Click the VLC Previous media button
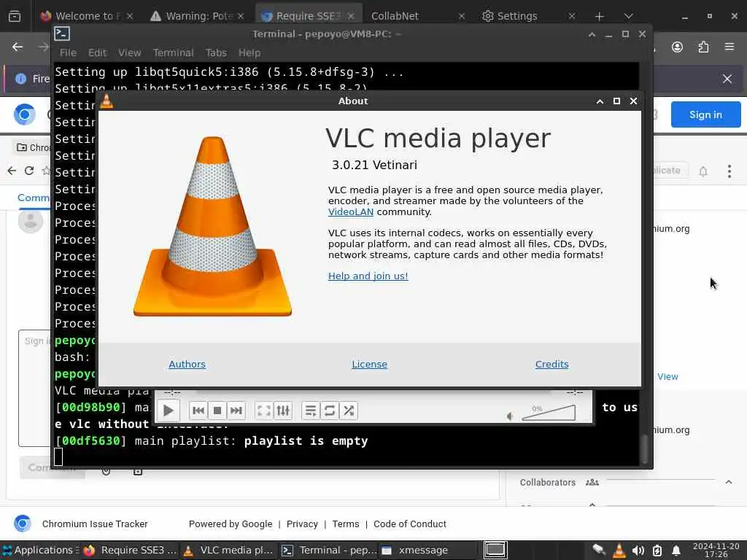 coord(198,411)
